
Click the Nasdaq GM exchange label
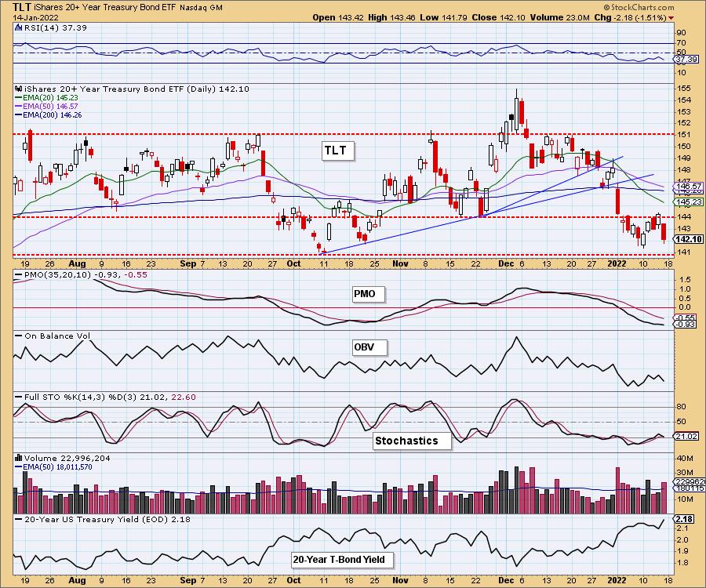click(201, 8)
